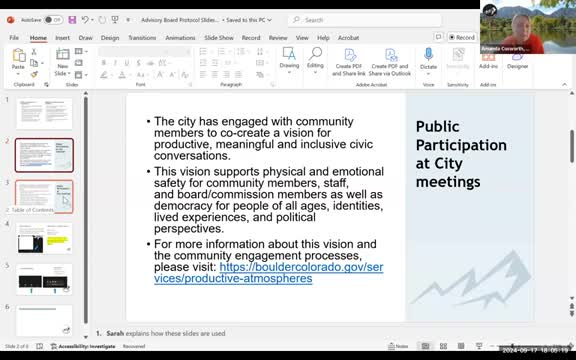Click the Center paragraph icon
This screenshot has height=360, width=576.
click(x=215, y=75)
